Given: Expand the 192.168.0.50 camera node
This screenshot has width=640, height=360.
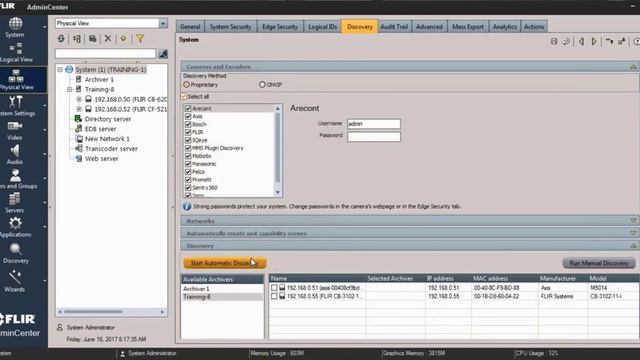Looking at the screenshot, I should click(x=79, y=99).
